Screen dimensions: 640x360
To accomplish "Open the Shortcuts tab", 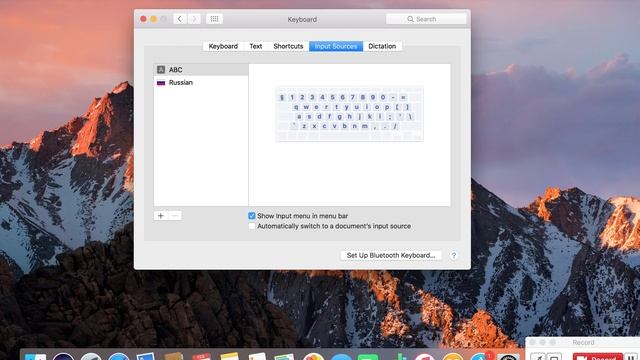I will [x=288, y=46].
